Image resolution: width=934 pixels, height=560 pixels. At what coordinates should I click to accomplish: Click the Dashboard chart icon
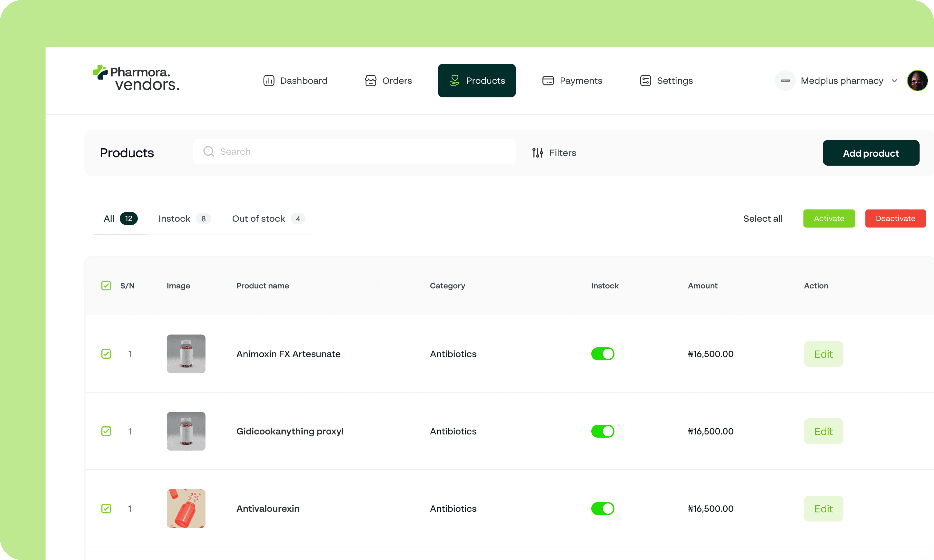tap(268, 80)
